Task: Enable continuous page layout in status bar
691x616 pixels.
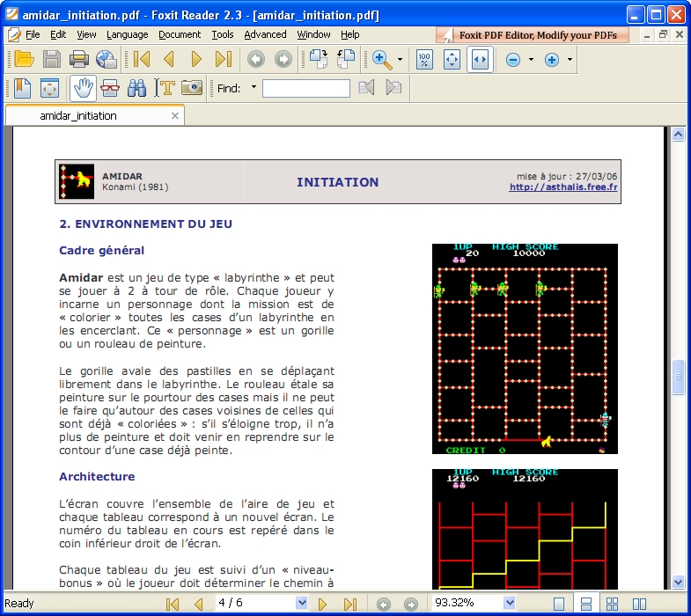Action: pos(585,604)
